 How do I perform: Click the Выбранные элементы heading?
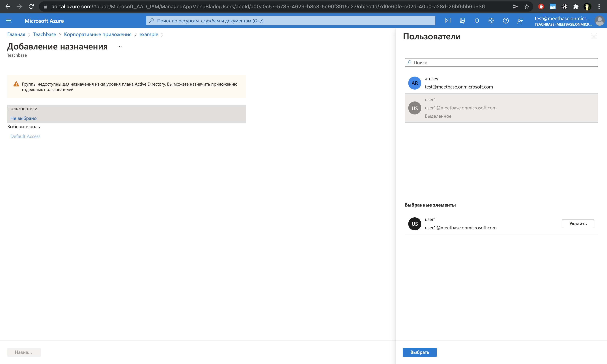[430, 205]
